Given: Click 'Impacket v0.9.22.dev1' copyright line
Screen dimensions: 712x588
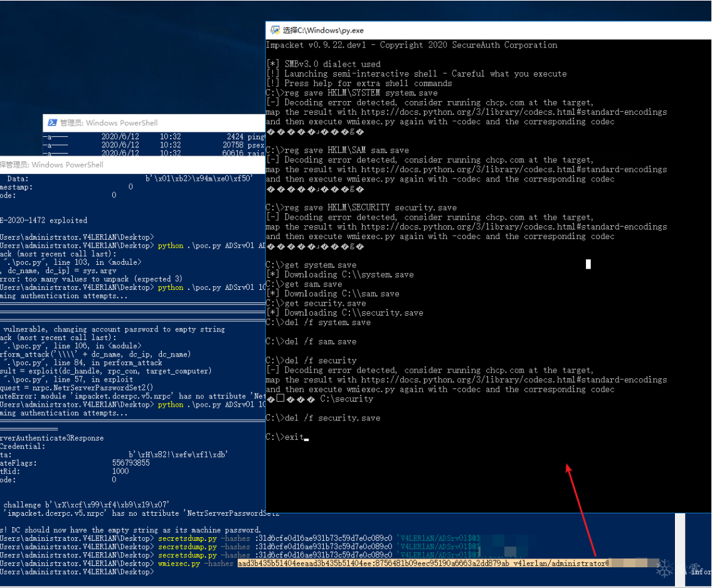Looking at the screenshot, I should point(412,45).
